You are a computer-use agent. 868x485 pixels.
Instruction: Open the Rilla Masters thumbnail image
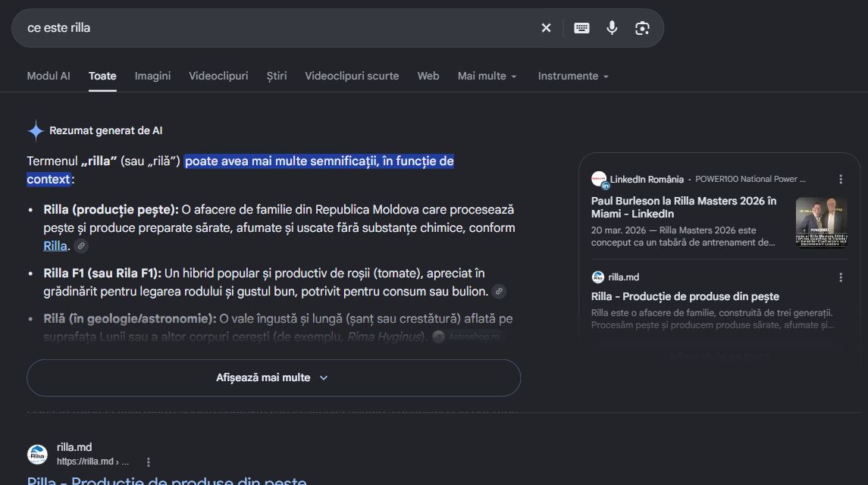822,222
